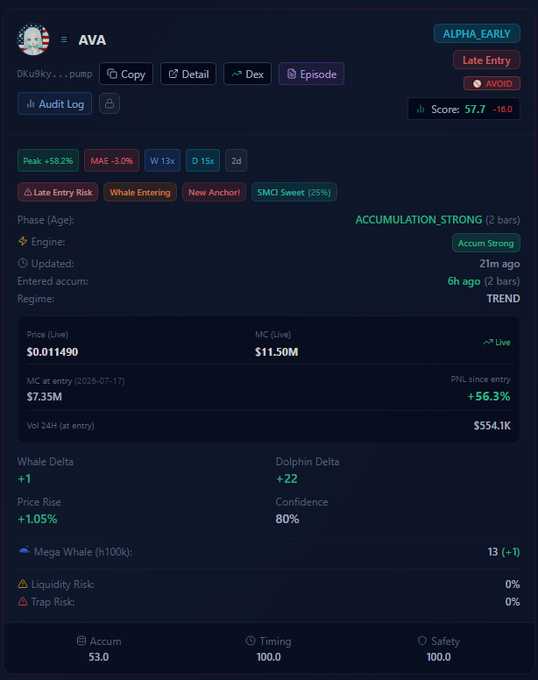Open the Audit Log

(x=55, y=104)
